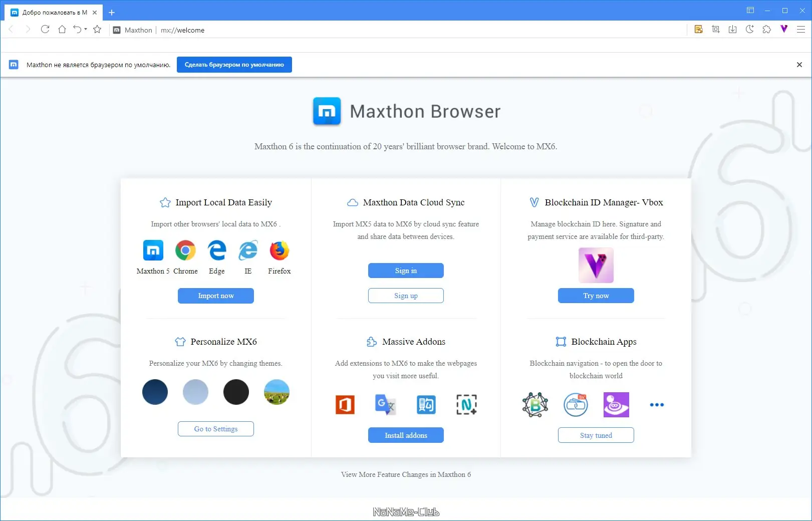
Task: Maximize the Maxthon browser window
Action: 785,11
